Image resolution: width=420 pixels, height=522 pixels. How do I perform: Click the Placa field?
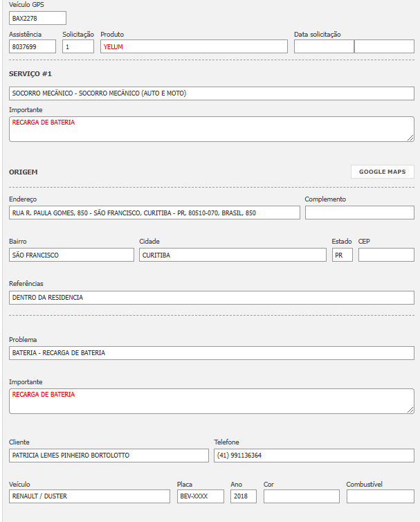[200, 496]
